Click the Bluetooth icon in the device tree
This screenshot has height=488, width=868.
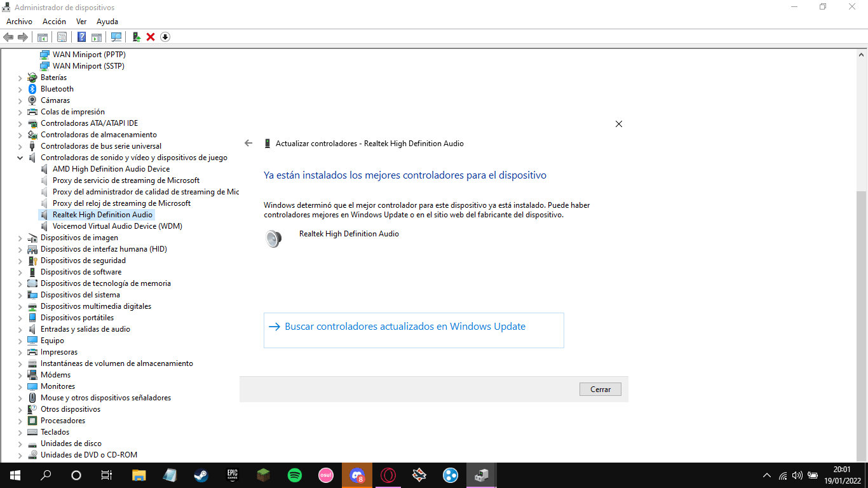(32, 89)
